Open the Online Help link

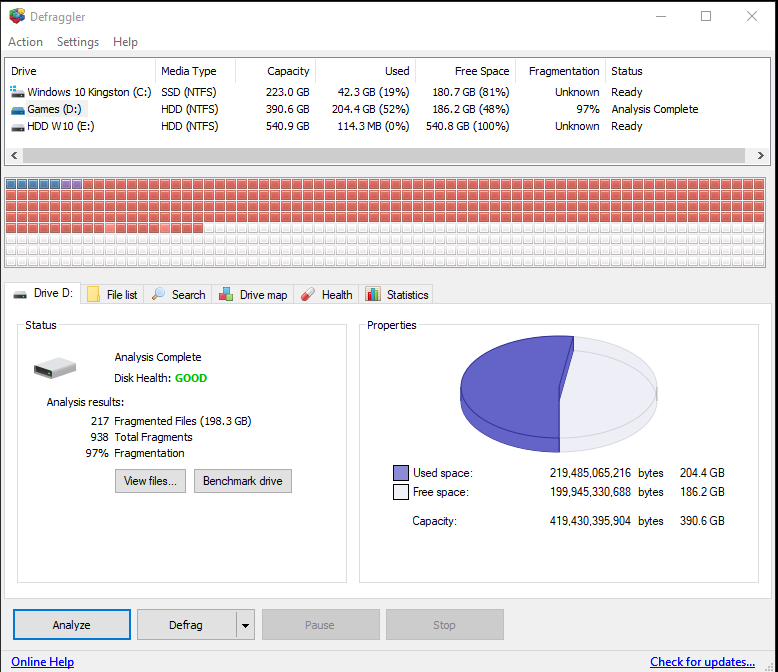(x=43, y=662)
